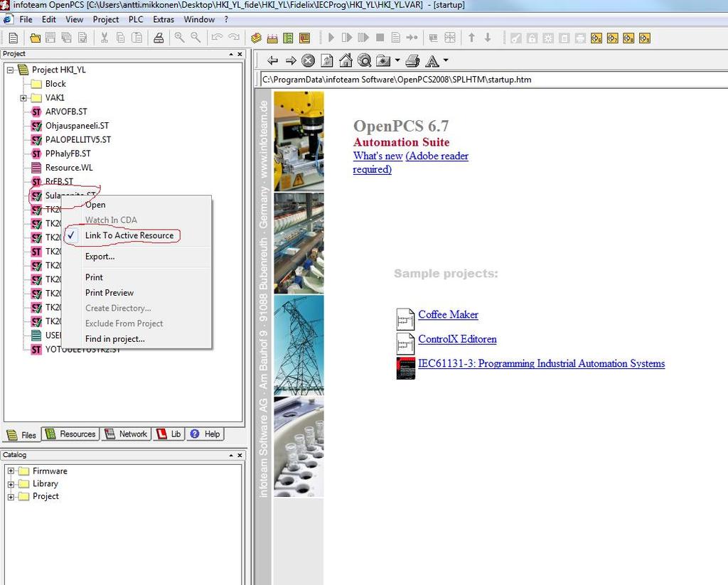Open the File menu
Screen dimensions: 728x585
click(x=26, y=19)
